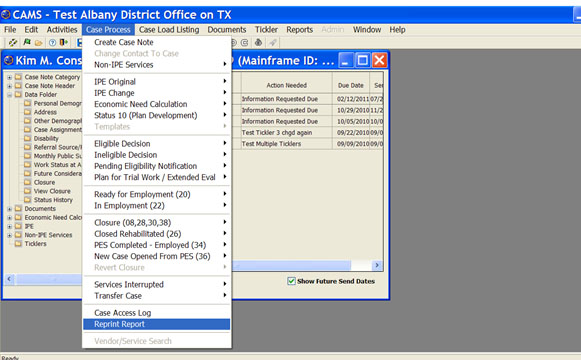Image resolution: width=581 pixels, height=360 pixels.
Task: Open the IPE Original submenu arrow
Action: pyautogui.click(x=225, y=81)
